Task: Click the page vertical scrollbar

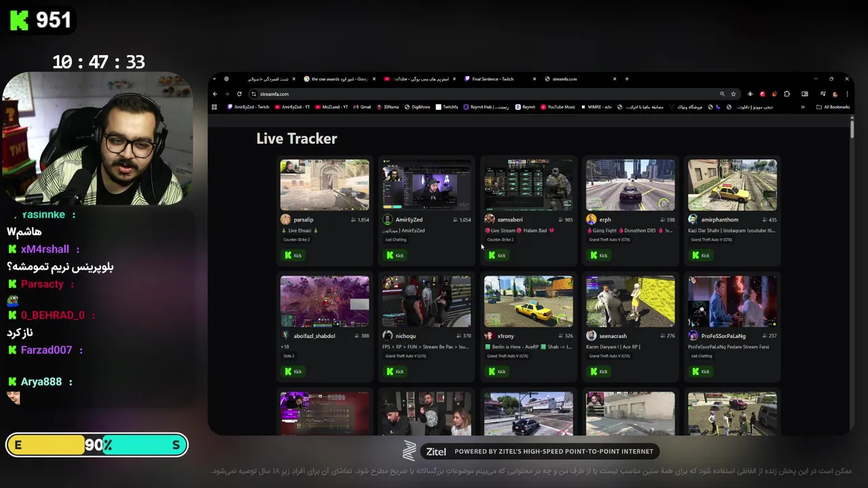Action: click(852, 129)
